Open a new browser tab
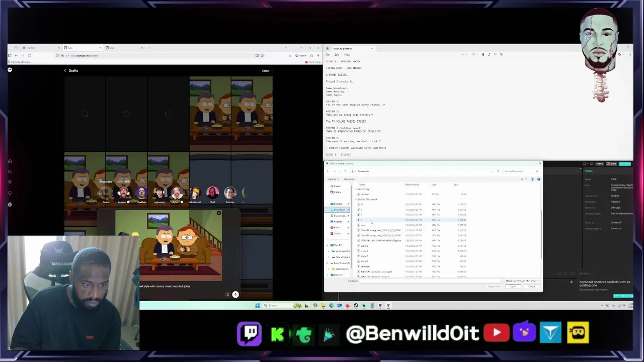This screenshot has width=644, height=362. pos(149,48)
